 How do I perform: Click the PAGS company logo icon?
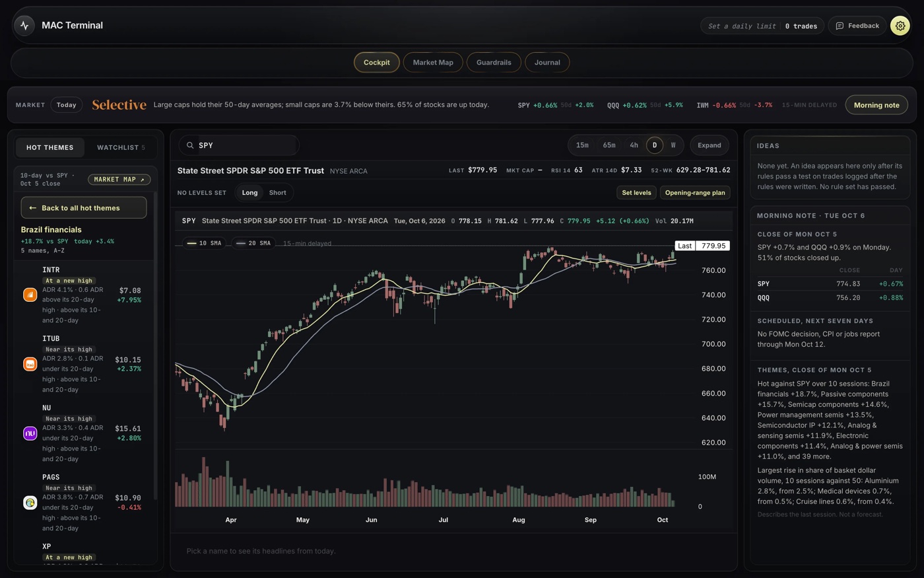pos(30,503)
